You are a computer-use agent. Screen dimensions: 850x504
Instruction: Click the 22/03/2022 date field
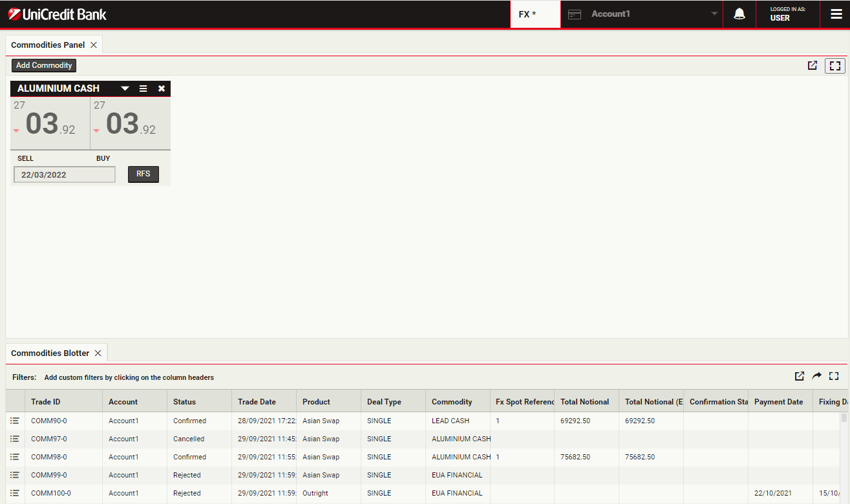point(65,174)
